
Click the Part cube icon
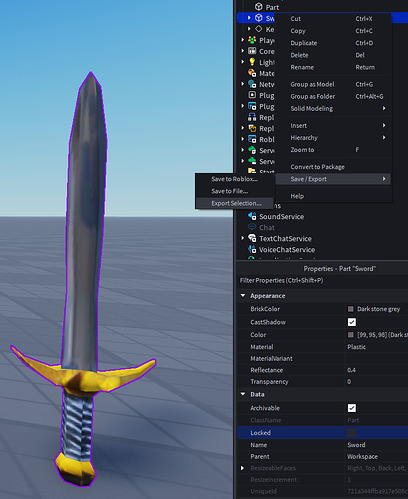[259, 7]
